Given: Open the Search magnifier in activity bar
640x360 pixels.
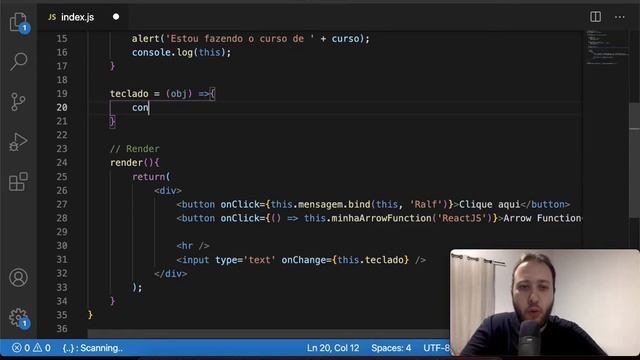Looking at the screenshot, I should click(x=18, y=62).
